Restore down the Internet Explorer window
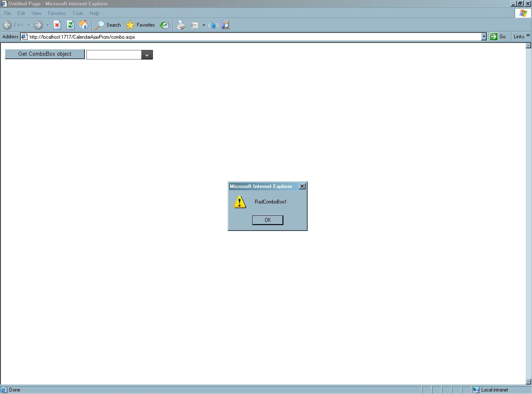 point(520,4)
